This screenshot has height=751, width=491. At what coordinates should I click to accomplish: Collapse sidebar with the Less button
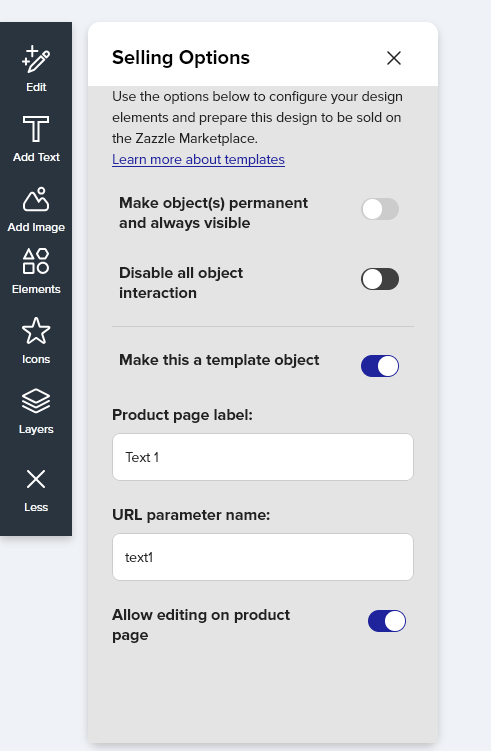(x=36, y=490)
